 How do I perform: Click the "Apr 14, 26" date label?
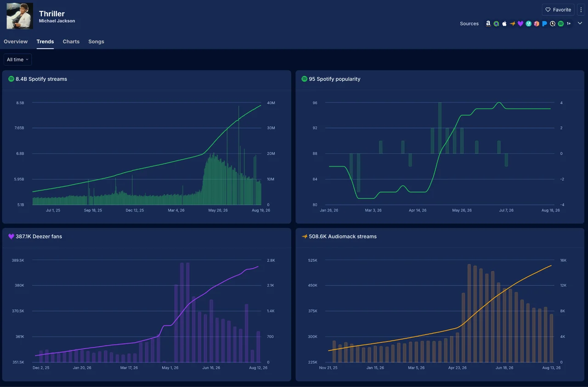(x=418, y=210)
